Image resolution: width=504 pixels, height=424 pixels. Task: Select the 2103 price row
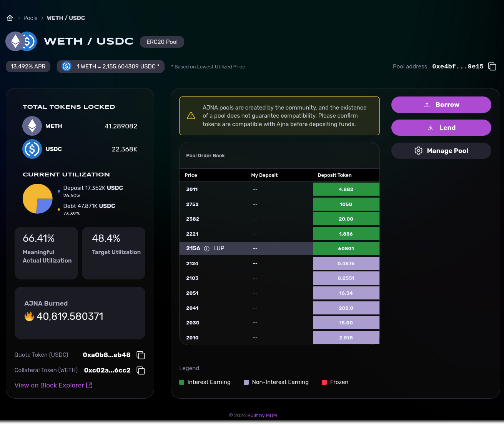(279, 278)
